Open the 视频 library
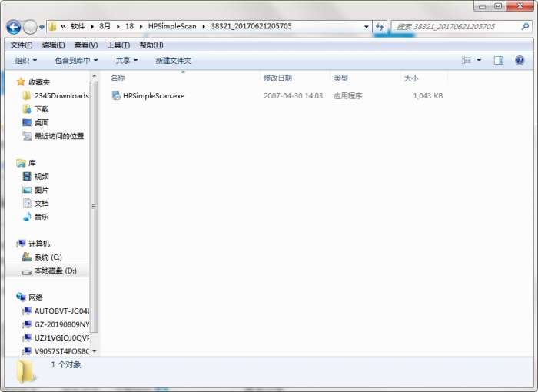Viewport: 538px width, 392px height. click(x=36, y=177)
